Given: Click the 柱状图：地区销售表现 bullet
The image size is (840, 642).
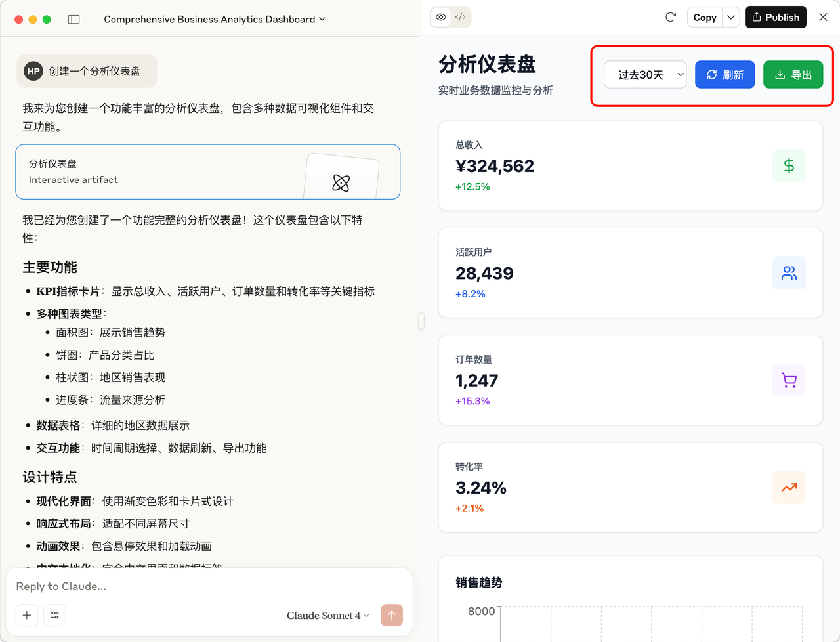Looking at the screenshot, I should tap(111, 377).
